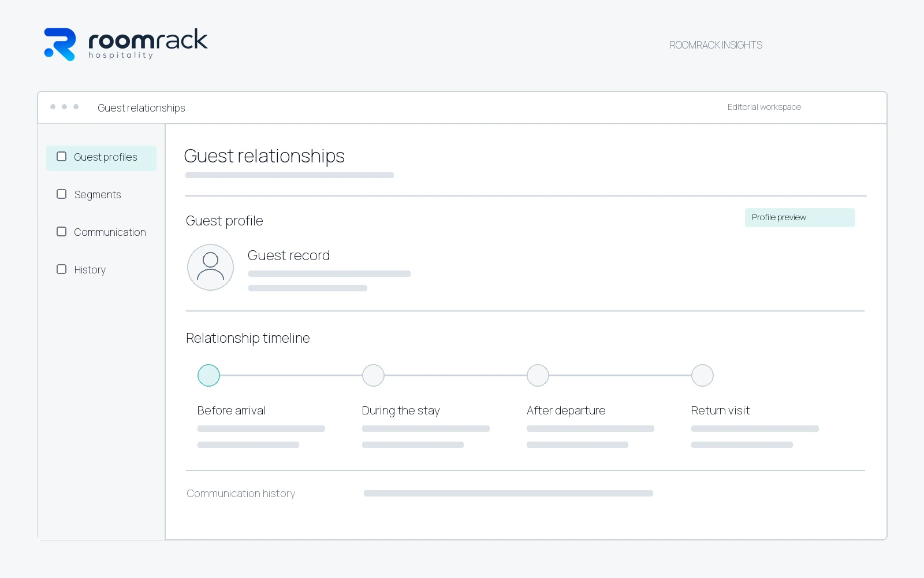Click the roomrack hospitality logo
The height and width of the screenshot is (578, 924).
click(x=126, y=44)
